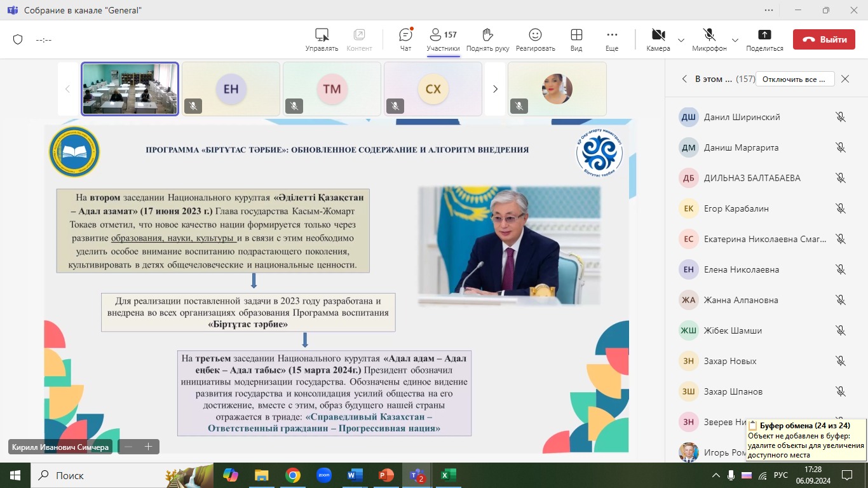Expand the Microphone options dropdown arrow
Image resolution: width=868 pixels, height=488 pixels.
tap(735, 40)
